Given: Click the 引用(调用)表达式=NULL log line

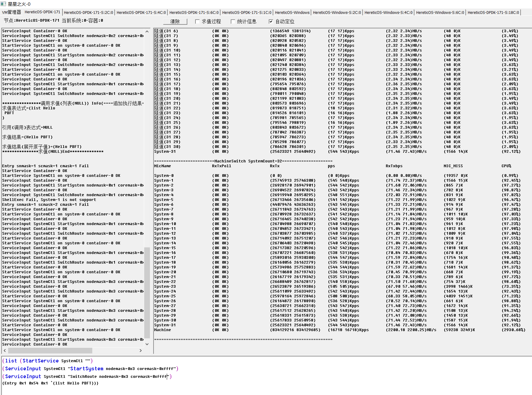Looking at the screenshot, I should 27,127.
